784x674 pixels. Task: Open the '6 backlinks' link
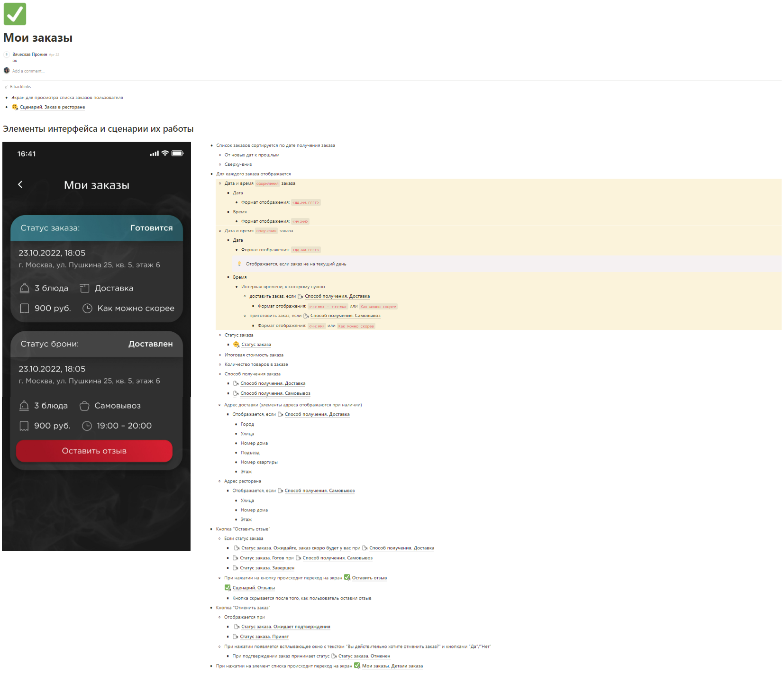coord(20,87)
